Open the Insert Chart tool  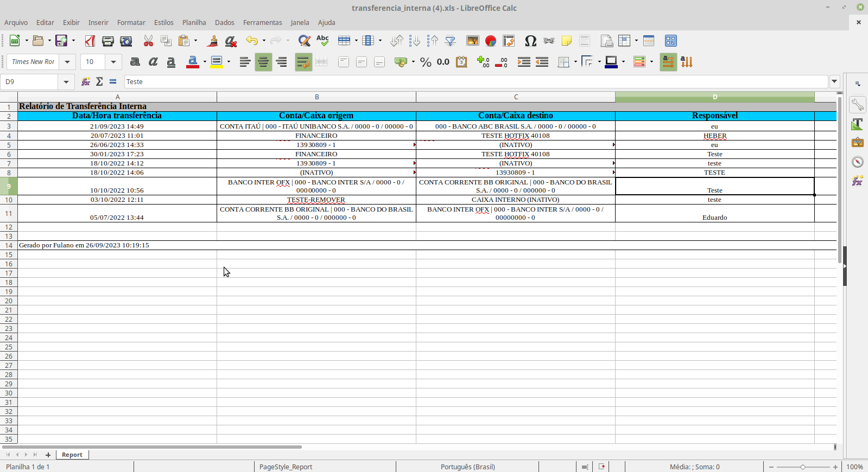(491, 41)
